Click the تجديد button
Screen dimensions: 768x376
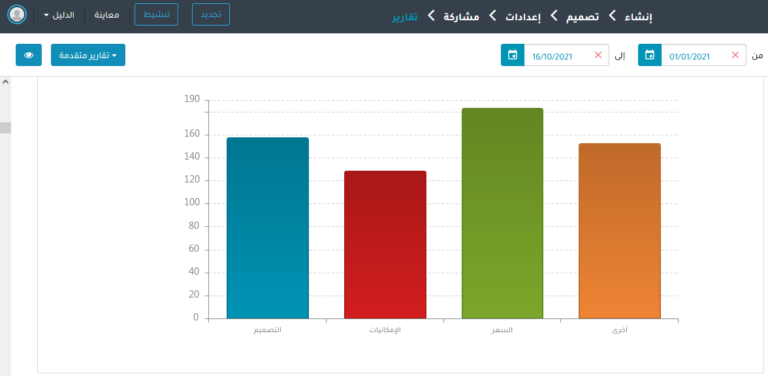click(x=211, y=15)
